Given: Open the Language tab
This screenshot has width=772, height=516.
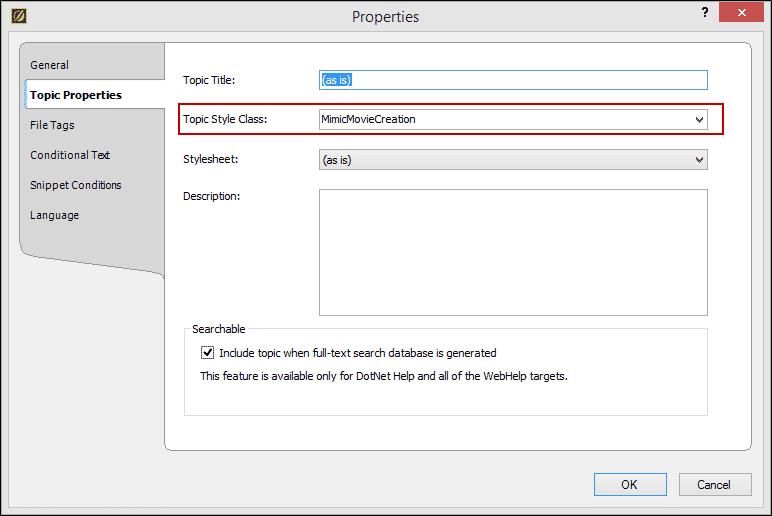Looking at the screenshot, I should click(54, 215).
